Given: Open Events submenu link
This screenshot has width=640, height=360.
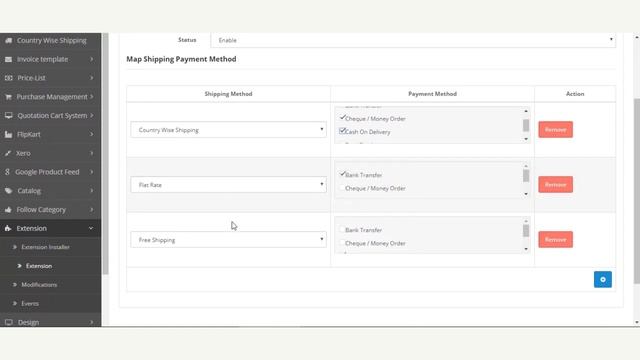Looking at the screenshot, I should (x=30, y=303).
